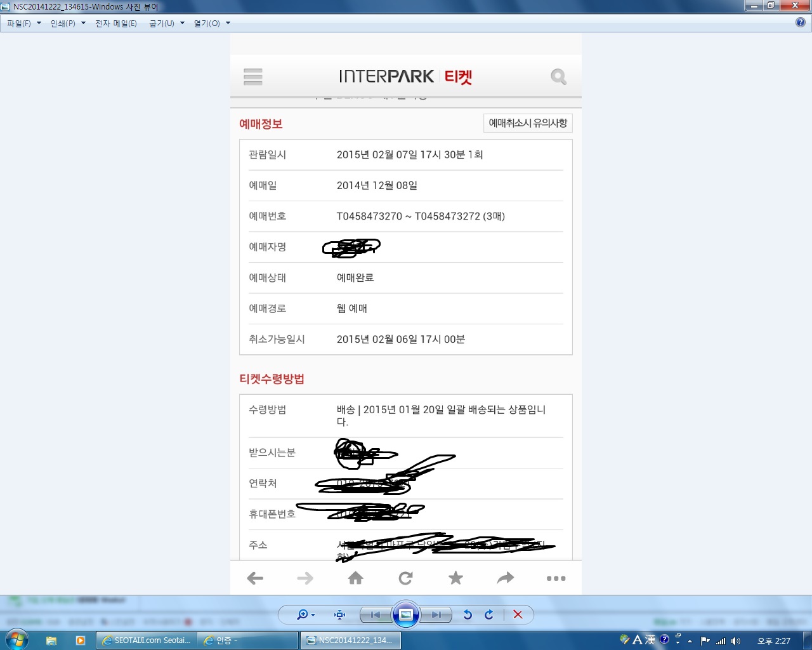Start the slideshow with center button
812x650 pixels.
pyautogui.click(x=406, y=614)
